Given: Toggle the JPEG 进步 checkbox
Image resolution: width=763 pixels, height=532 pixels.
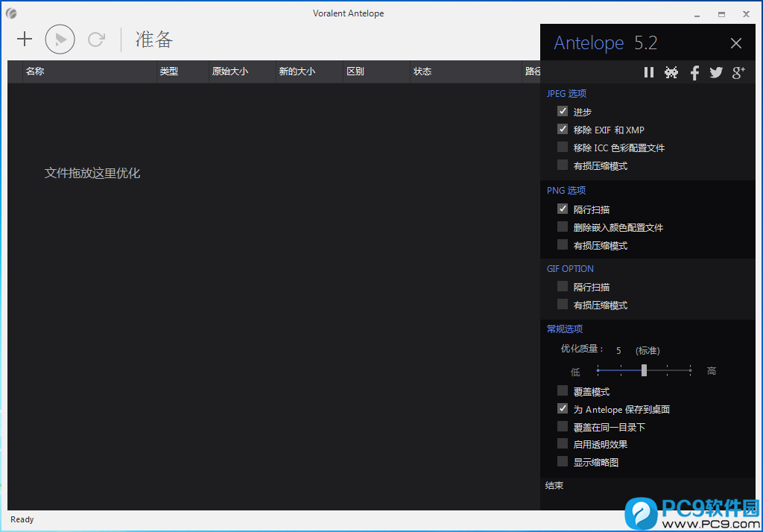Looking at the screenshot, I should pyautogui.click(x=563, y=112).
